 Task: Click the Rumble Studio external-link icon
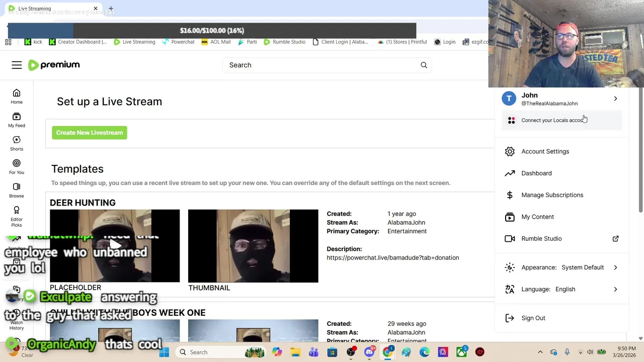point(615,239)
